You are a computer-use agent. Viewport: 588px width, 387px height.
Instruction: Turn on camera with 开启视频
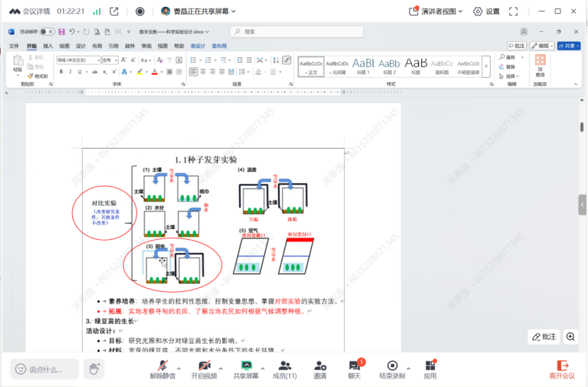coord(204,366)
